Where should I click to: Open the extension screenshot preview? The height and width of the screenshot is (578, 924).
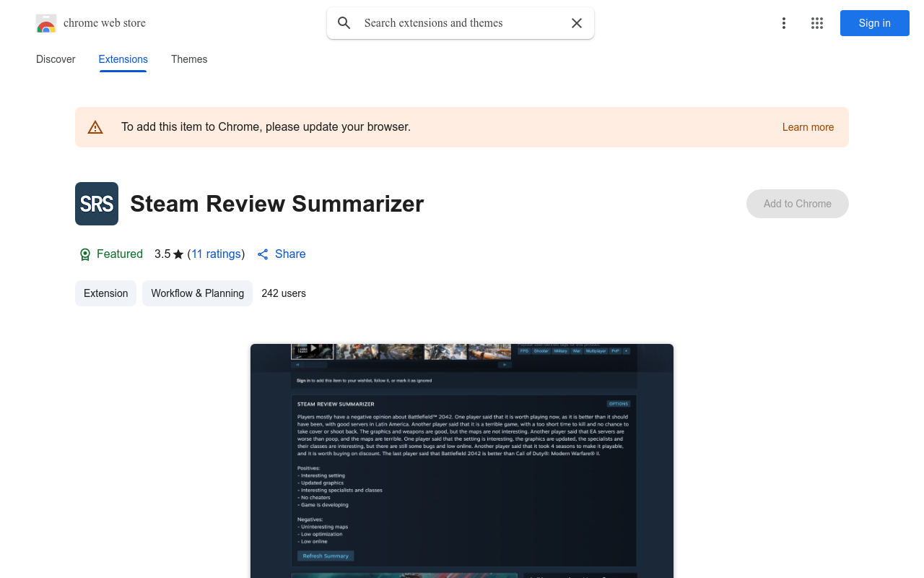pos(462,461)
